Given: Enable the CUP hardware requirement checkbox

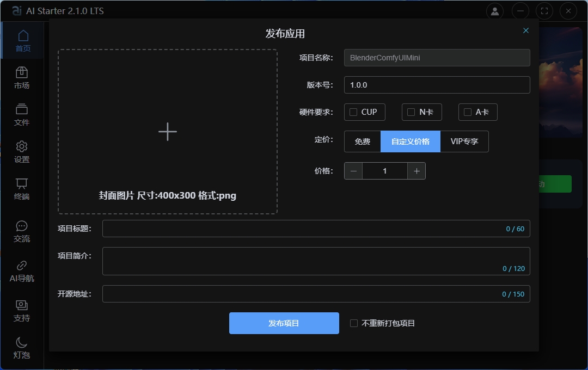Looking at the screenshot, I should click(x=352, y=112).
